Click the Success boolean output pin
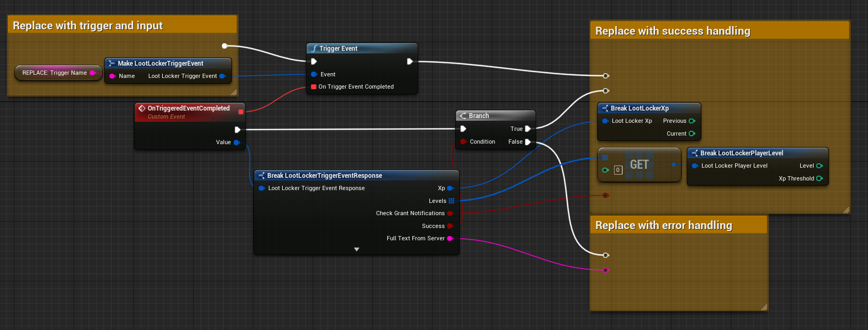 pyautogui.click(x=450, y=226)
